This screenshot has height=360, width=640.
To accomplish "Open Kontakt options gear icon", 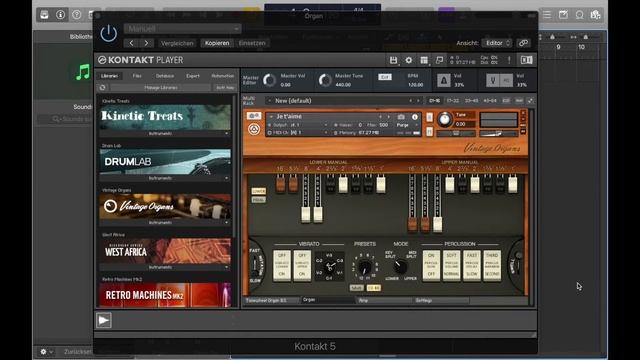I will pyautogui.click(x=409, y=60).
